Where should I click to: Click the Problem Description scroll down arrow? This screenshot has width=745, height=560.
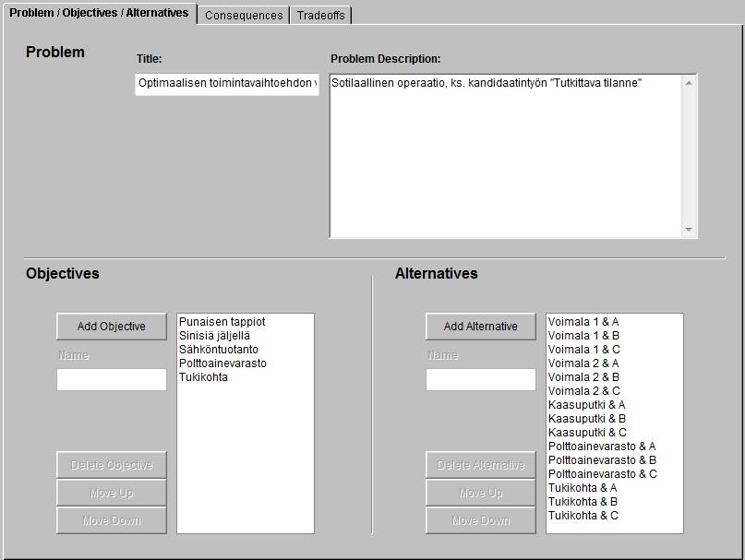pos(689,230)
